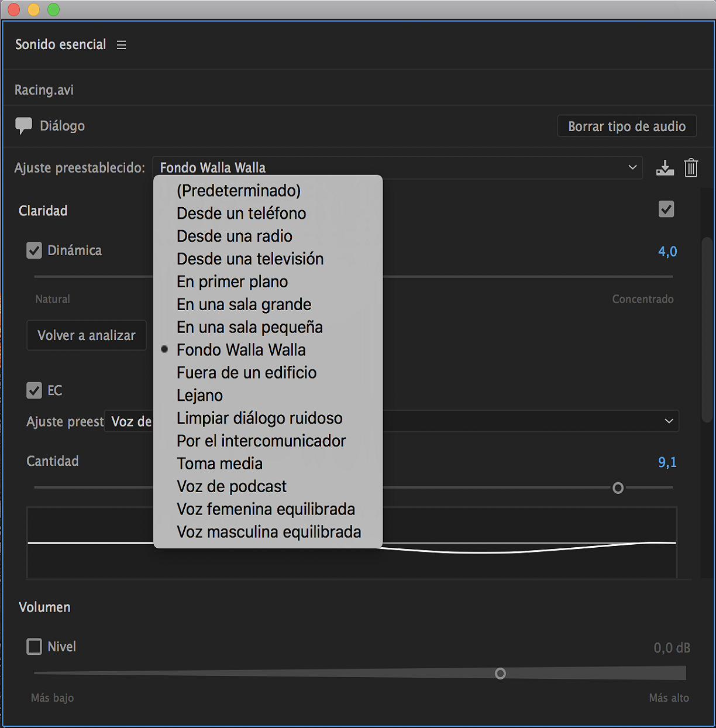Viewport: 716px width, 728px height.
Task: Choose Voz femenina equilibrada preset
Action: point(268,510)
